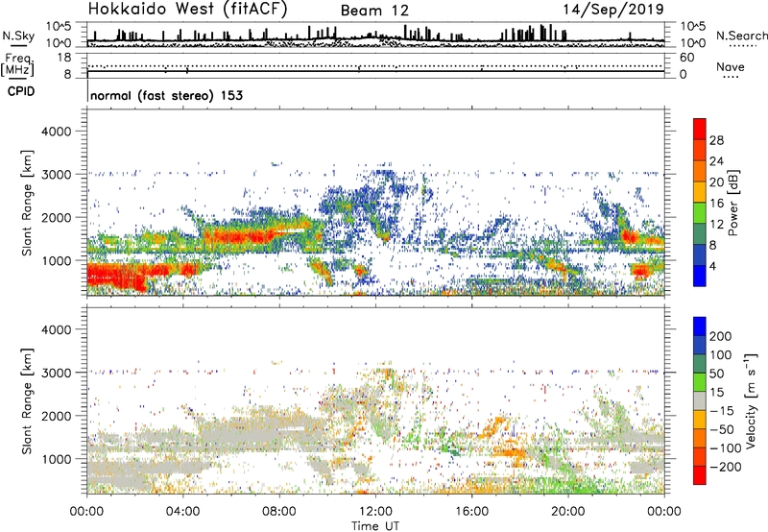Click the velocity panel 'Slant Range [km]' label
The image size is (768, 532).
pyautogui.click(x=27, y=401)
